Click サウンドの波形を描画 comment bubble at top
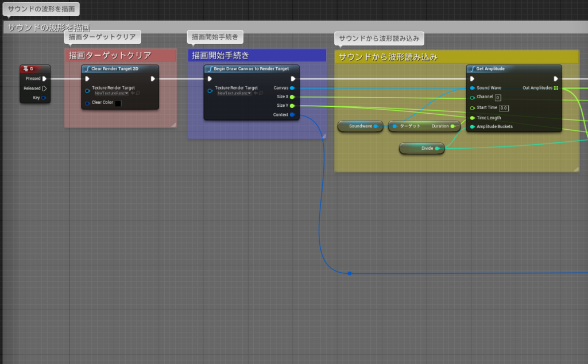The height and width of the screenshot is (364, 588). pos(41,9)
